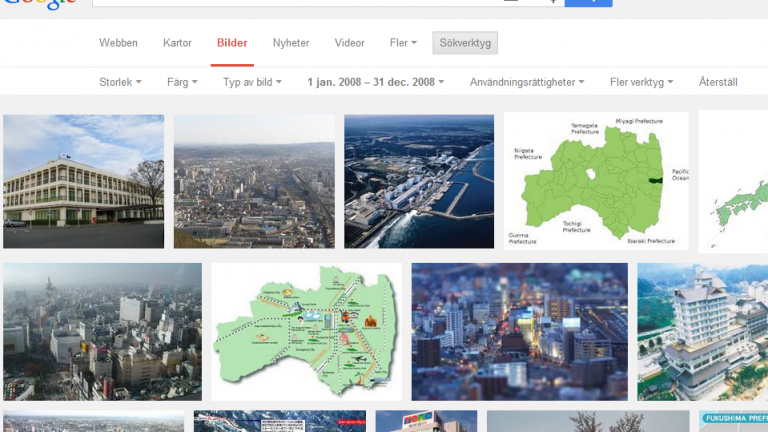This screenshot has height=432, width=768.
Task: Open the white hotel building photo
Action: [703, 332]
